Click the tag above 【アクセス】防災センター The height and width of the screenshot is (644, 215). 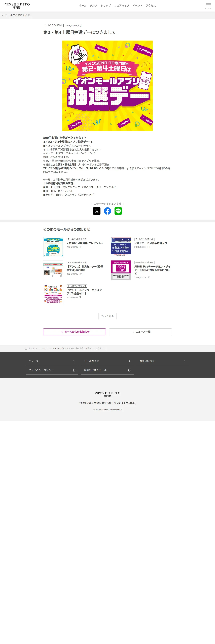tap(77, 262)
